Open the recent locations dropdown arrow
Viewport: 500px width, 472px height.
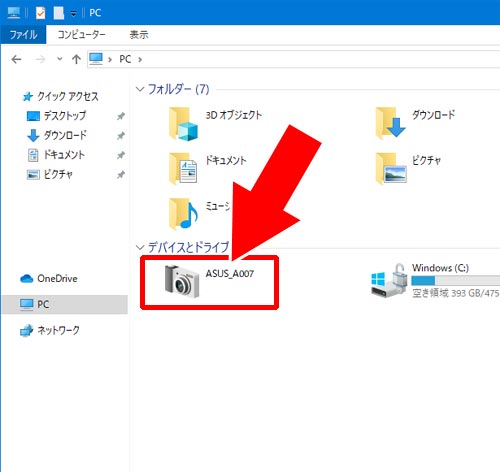click(60, 59)
